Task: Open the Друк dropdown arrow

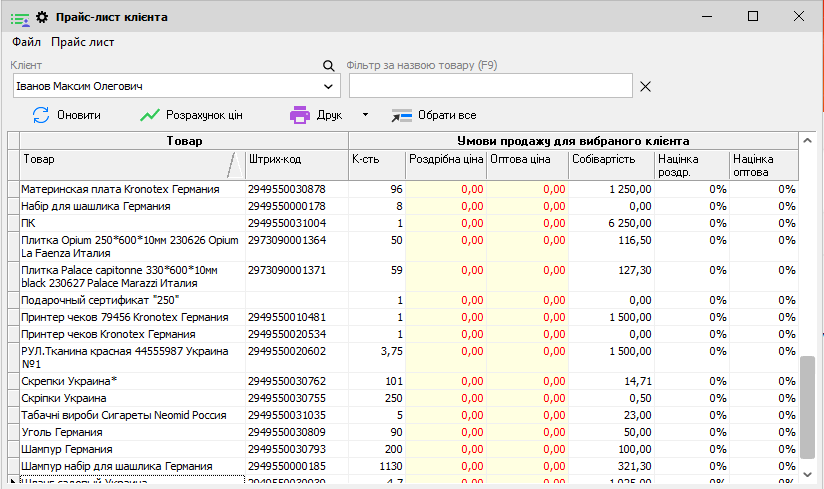Action: (x=365, y=115)
